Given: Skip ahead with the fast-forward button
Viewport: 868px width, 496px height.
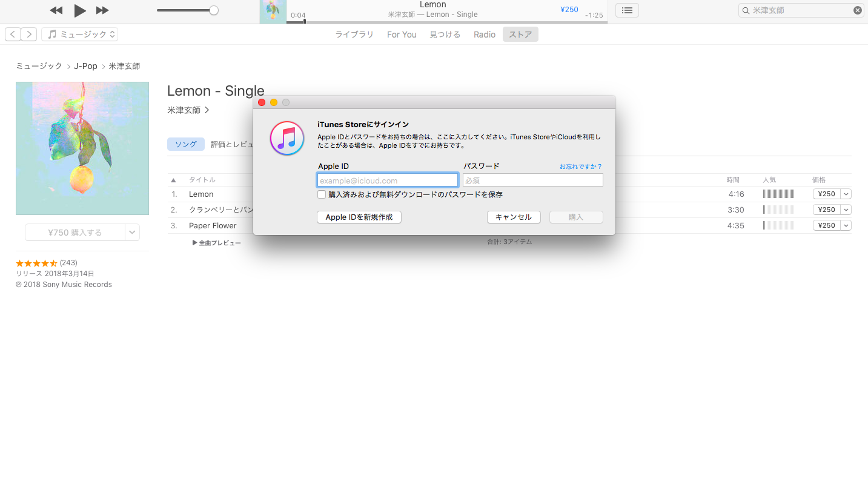Looking at the screenshot, I should pos(103,10).
